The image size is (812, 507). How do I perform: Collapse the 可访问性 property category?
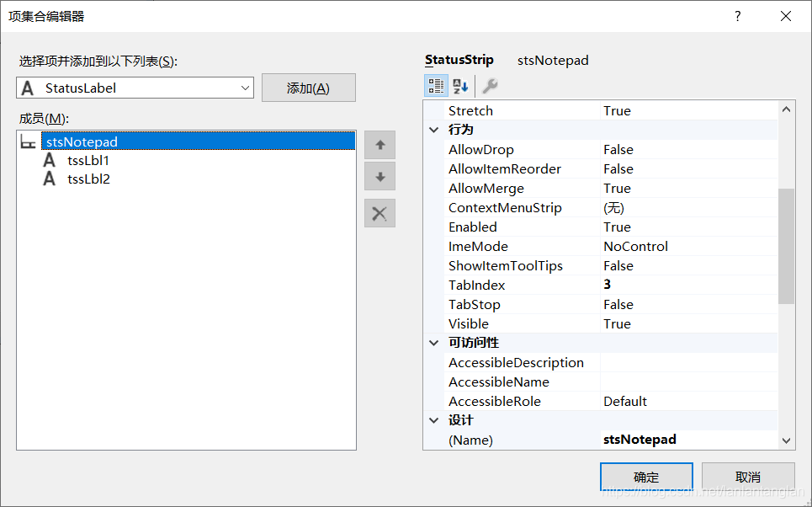coord(434,343)
